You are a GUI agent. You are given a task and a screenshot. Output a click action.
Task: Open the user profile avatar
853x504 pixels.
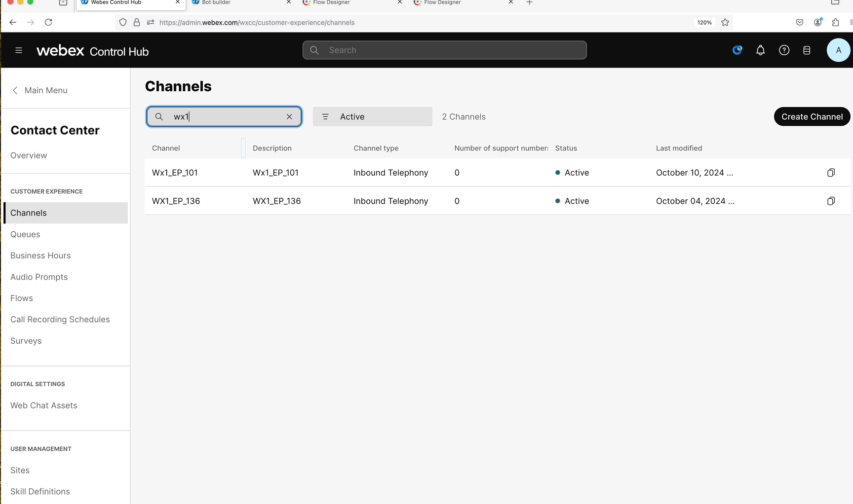[838, 50]
